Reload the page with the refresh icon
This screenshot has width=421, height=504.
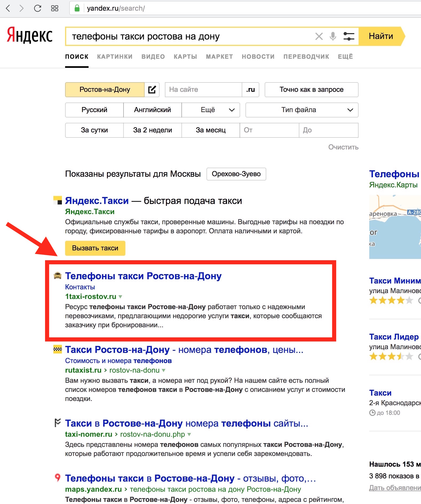tap(38, 8)
